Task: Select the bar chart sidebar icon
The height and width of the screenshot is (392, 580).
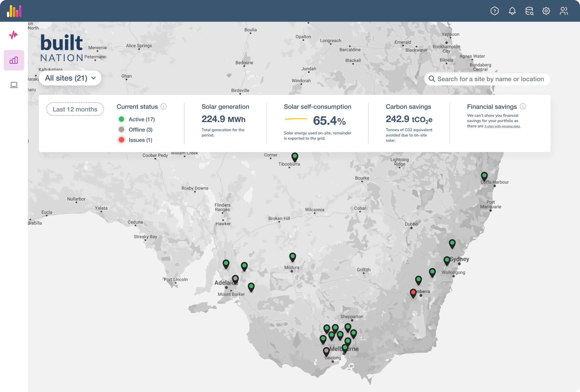Action: click(x=14, y=60)
